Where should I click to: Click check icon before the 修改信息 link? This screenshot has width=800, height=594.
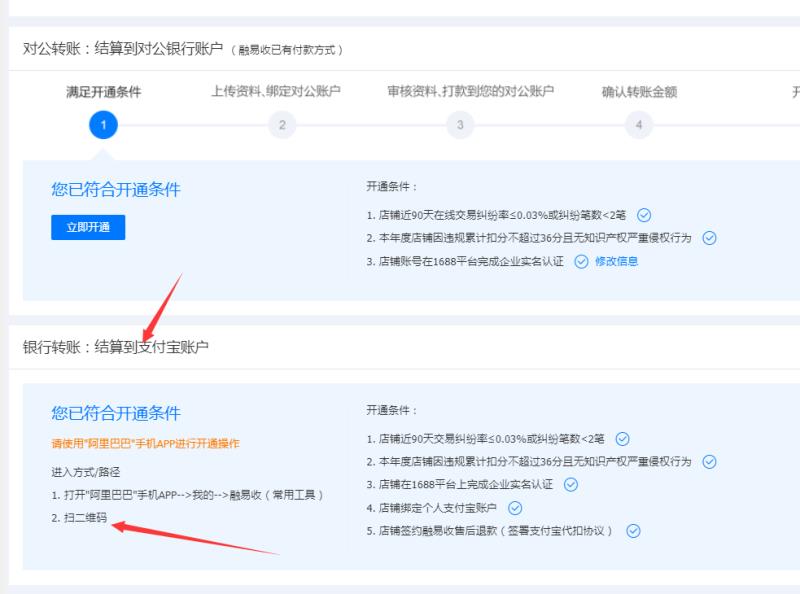pyautogui.click(x=581, y=261)
